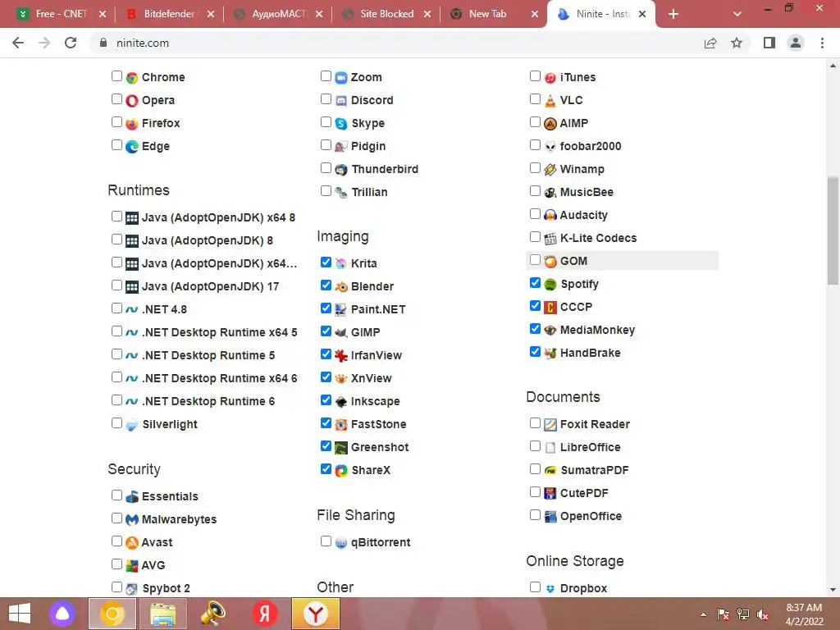840x630 pixels.
Task: Click the Skype icon
Action: pyautogui.click(x=341, y=124)
